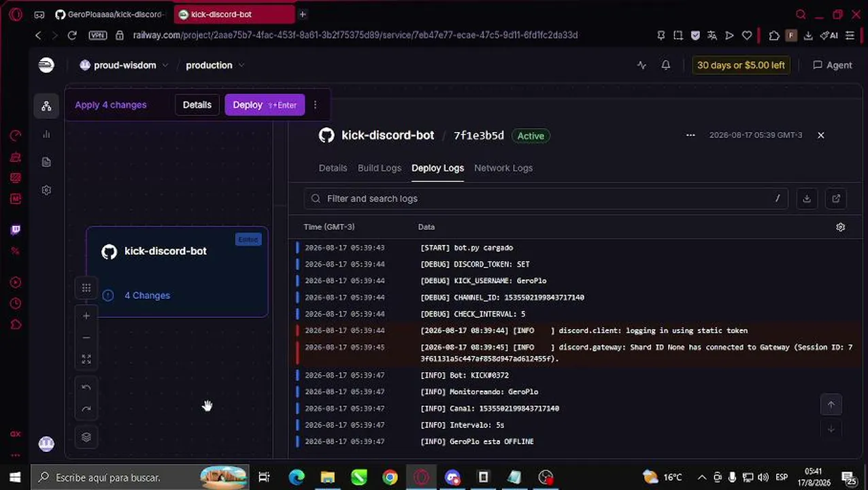Image resolution: width=868 pixels, height=490 pixels.
Task: Open the canvas layers button
Action: 86,437
